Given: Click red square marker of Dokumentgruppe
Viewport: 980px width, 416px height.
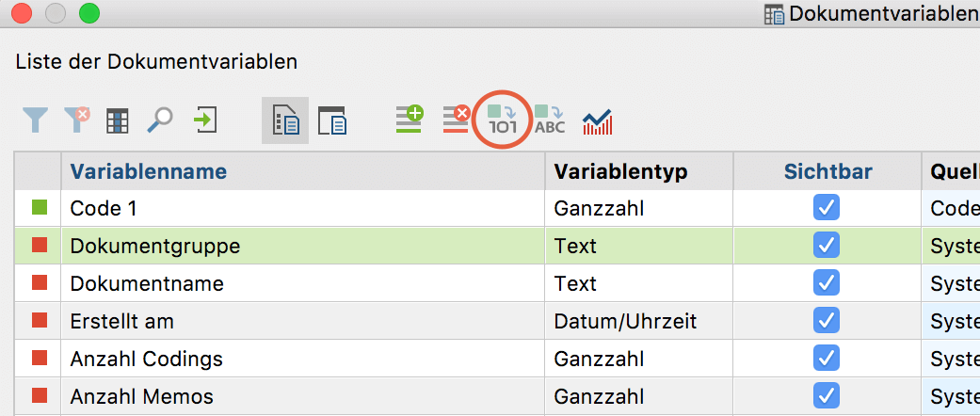Looking at the screenshot, I should pyautogui.click(x=40, y=245).
